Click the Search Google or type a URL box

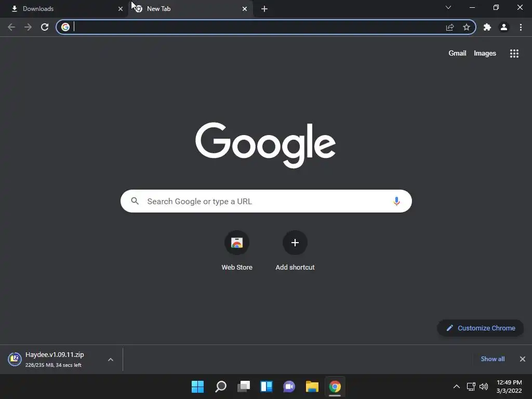coord(266,201)
